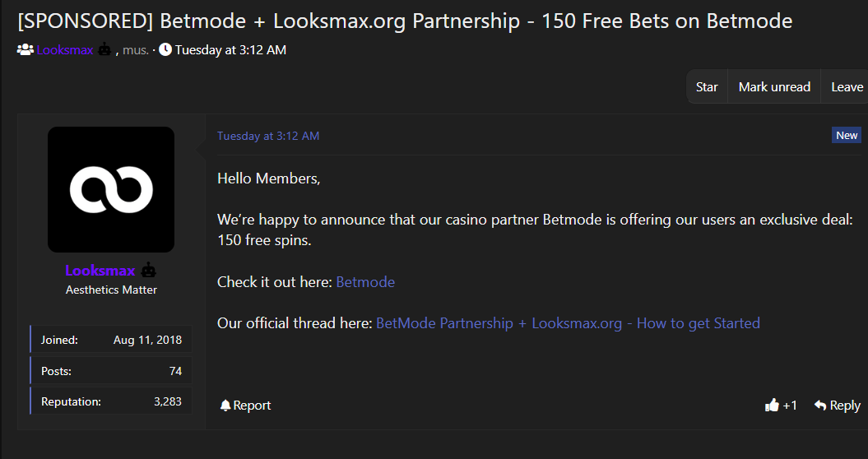Click robot icon next to username under avatar

(x=149, y=271)
